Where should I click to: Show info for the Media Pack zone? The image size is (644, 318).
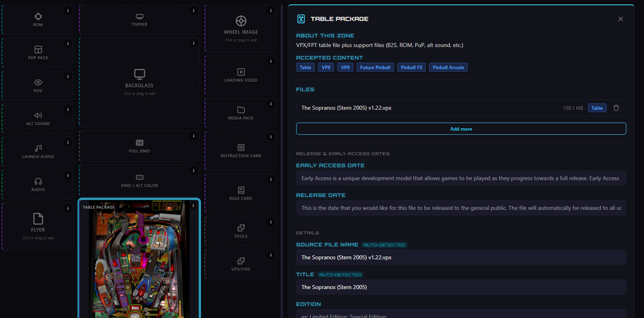click(x=270, y=104)
